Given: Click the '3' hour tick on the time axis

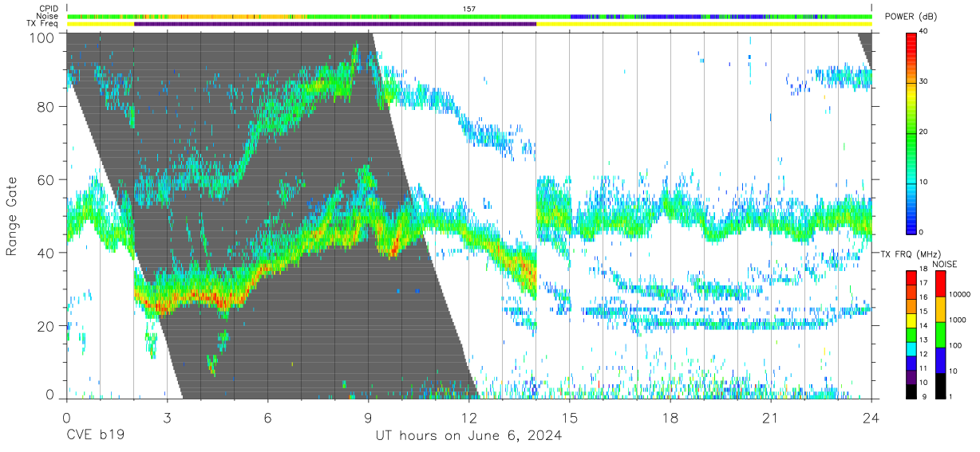Looking at the screenshot, I should (167, 417).
